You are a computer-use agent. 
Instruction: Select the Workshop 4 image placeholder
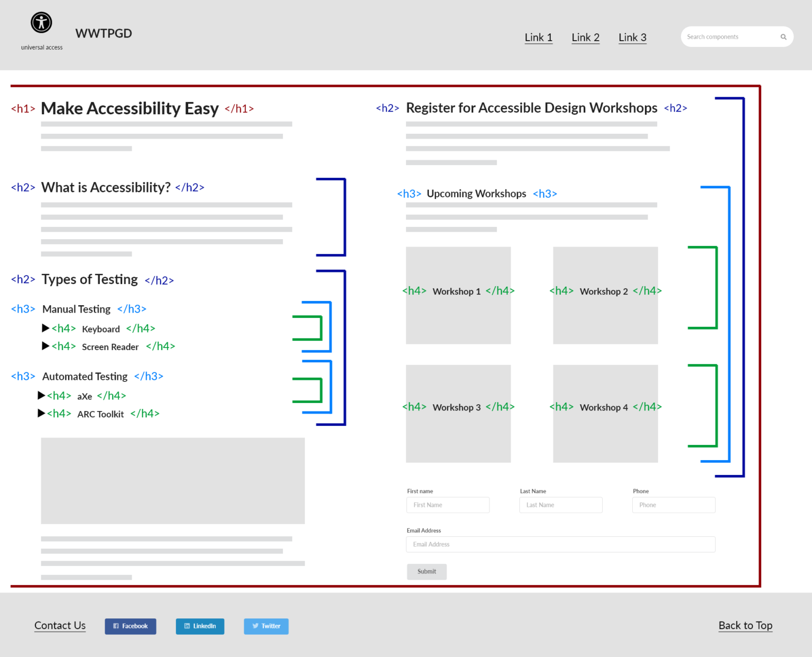[605, 414]
